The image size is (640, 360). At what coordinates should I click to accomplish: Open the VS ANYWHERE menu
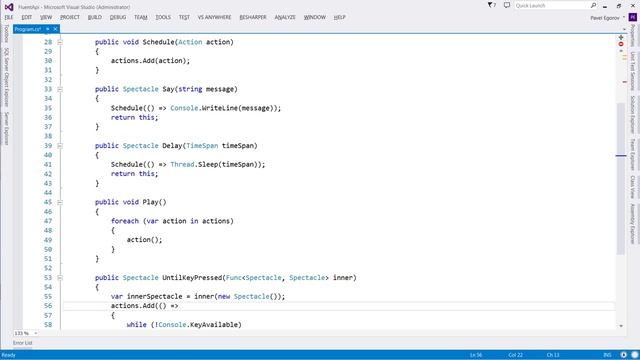point(214,17)
